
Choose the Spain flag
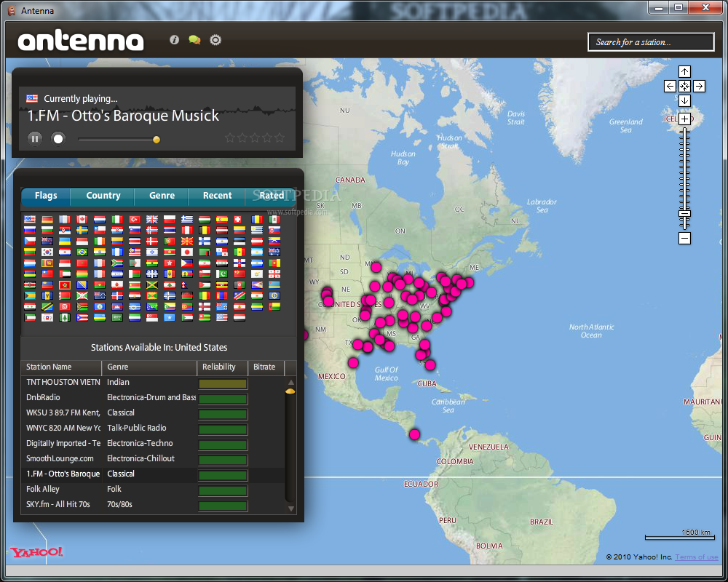[222, 219]
